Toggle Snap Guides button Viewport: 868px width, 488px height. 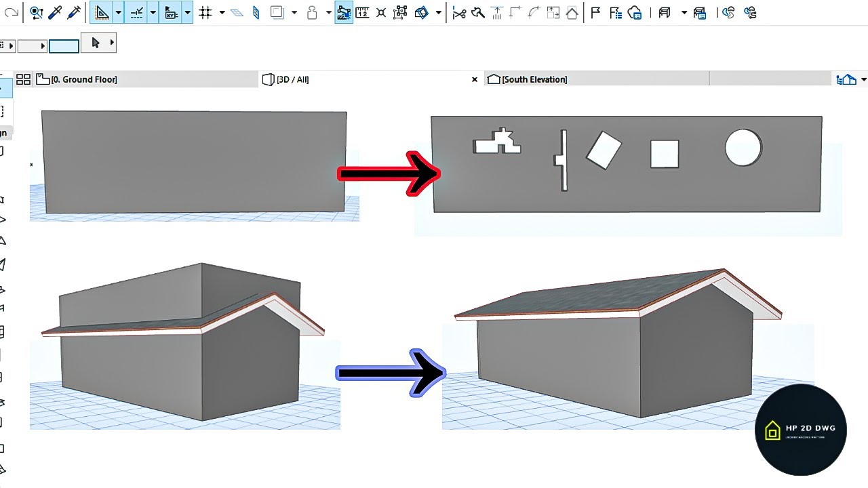pos(136,12)
